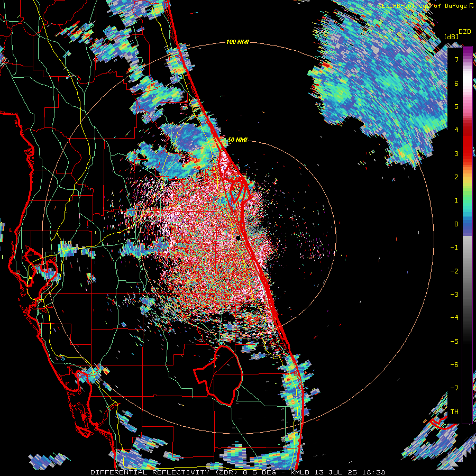Select the -1 dB value on the color scale
Viewport: 476px width, 476px height.
pyautogui.click(x=454, y=248)
